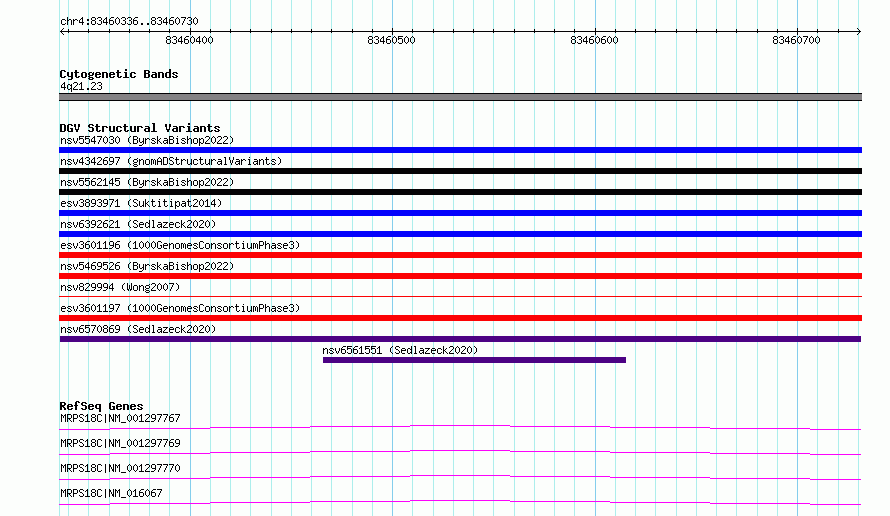
Task: Click the nsv5562145 (ByrskaBishop2022) label
Action: [147, 182]
